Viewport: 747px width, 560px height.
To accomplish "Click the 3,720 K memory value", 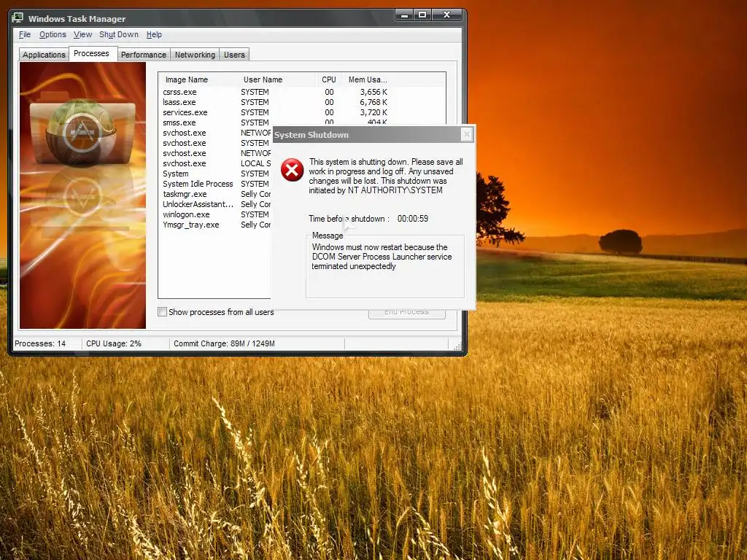I will coord(373,112).
